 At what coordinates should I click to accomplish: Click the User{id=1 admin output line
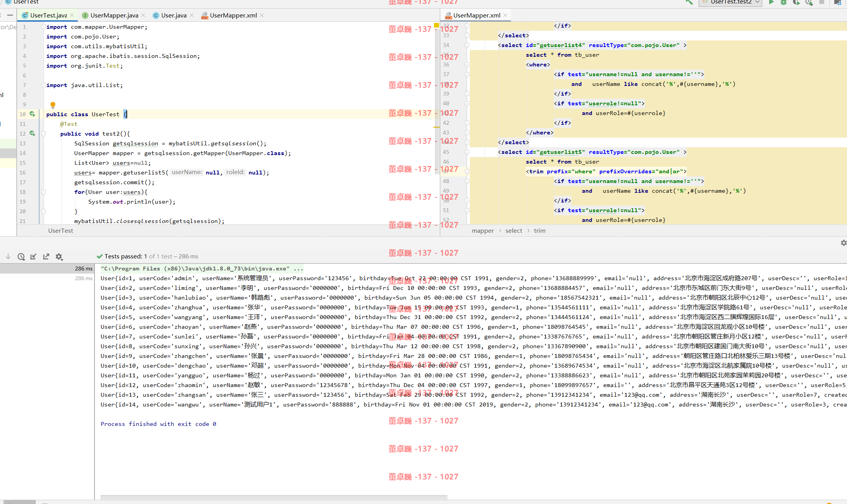(x=474, y=278)
